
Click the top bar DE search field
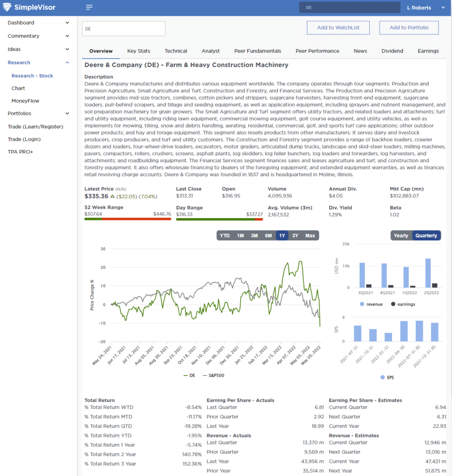349,7
